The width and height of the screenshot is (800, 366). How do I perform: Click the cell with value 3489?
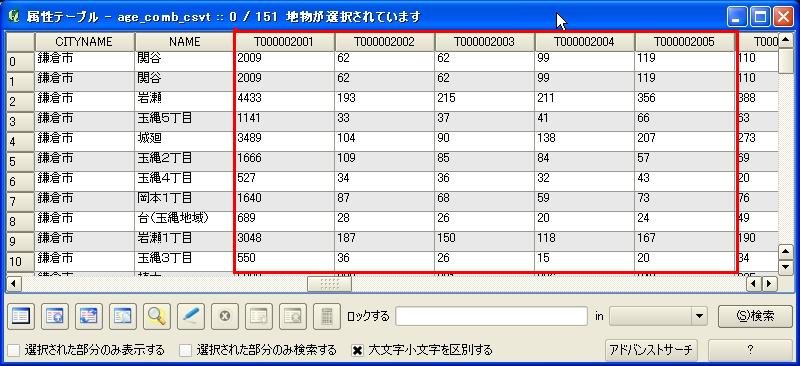(x=284, y=141)
